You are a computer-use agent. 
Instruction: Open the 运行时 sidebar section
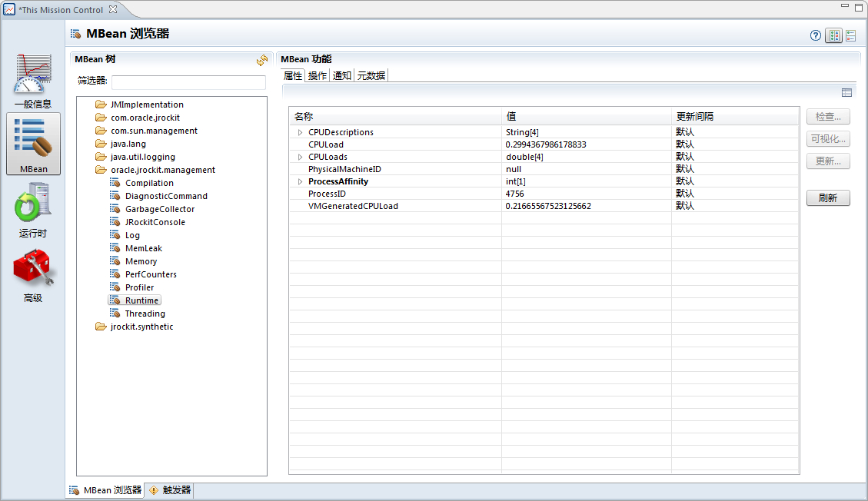coord(33,207)
